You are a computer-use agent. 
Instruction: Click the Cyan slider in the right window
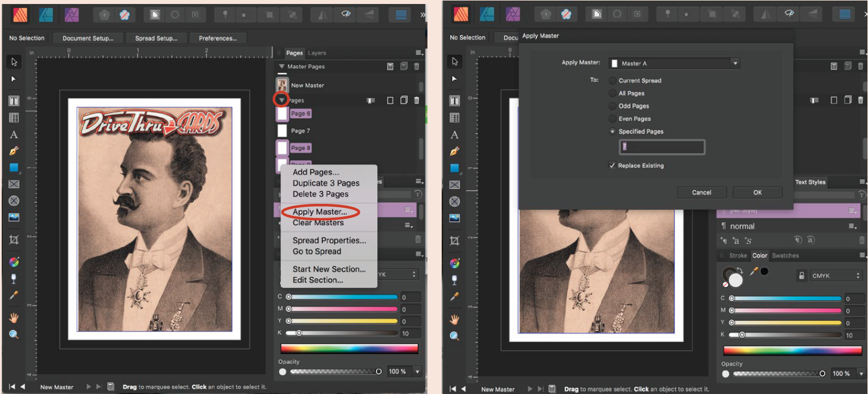(785, 298)
